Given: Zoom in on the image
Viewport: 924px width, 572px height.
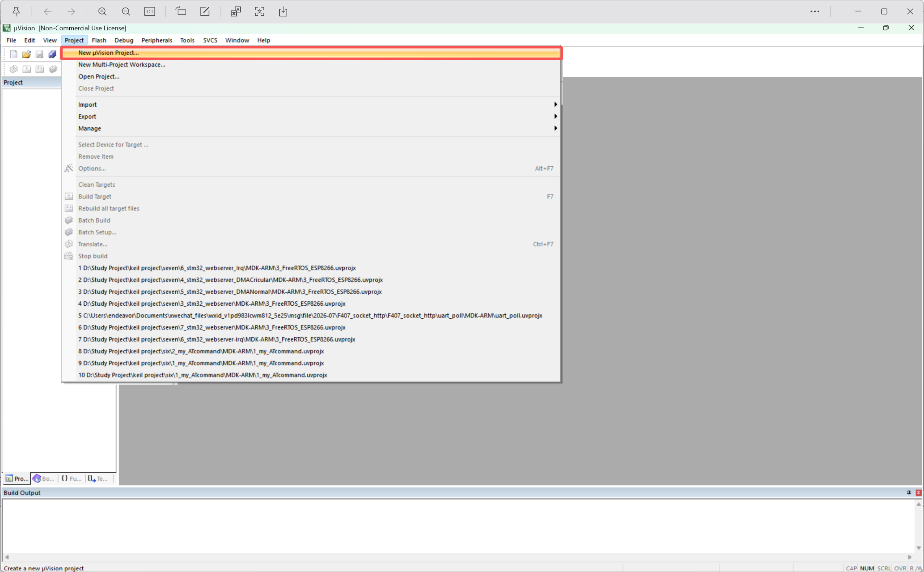Looking at the screenshot, I should tap(102, 11).
